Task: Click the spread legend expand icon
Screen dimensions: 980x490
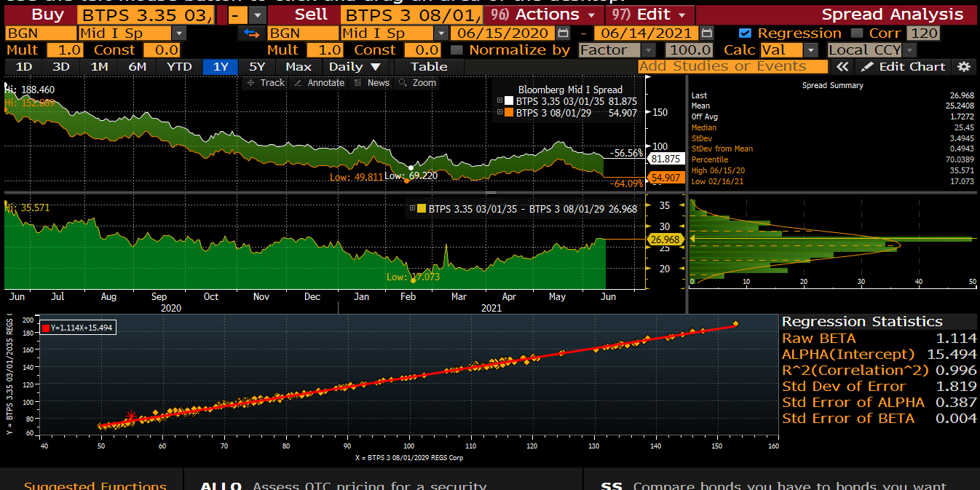Action: (x=413, y=209)
